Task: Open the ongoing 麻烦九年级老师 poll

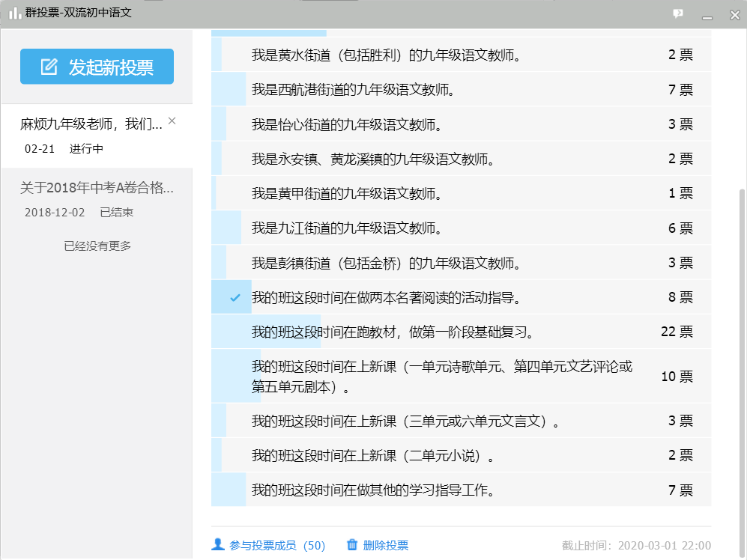Action: pyautogui.click(x=91, y=124)
